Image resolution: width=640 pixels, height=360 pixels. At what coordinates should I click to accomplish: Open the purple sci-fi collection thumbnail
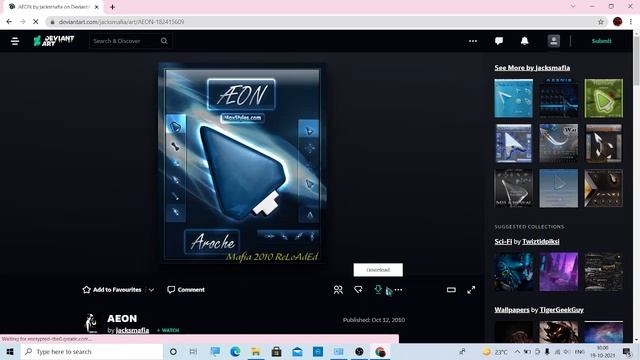coord(558,272)
